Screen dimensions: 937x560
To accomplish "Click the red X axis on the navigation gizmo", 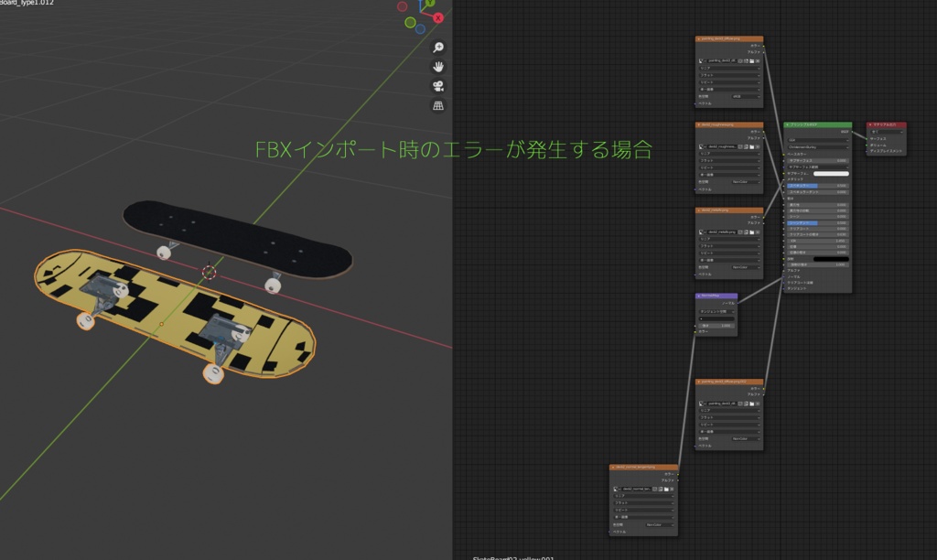I will 437,17.
